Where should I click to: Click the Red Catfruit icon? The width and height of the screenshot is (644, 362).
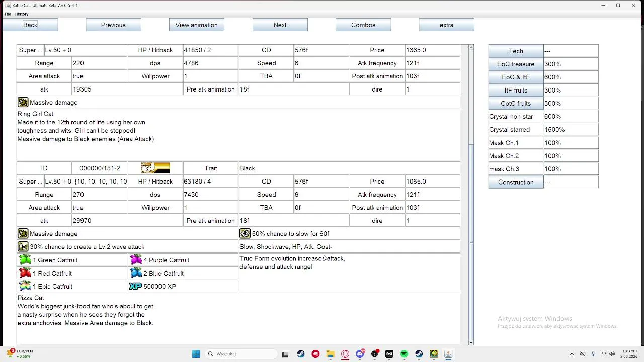pos(25,273)
